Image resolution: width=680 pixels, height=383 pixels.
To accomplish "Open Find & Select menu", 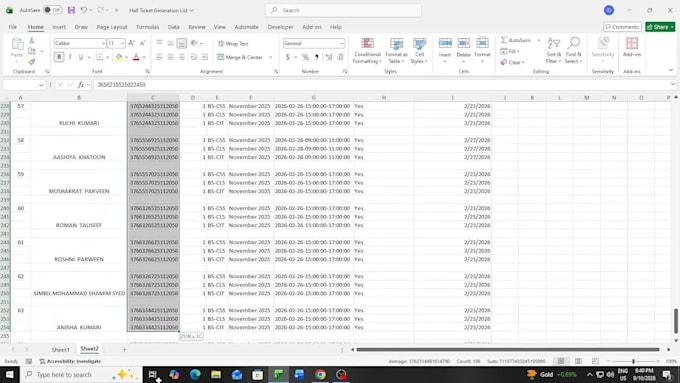I will tap(573, 51).
